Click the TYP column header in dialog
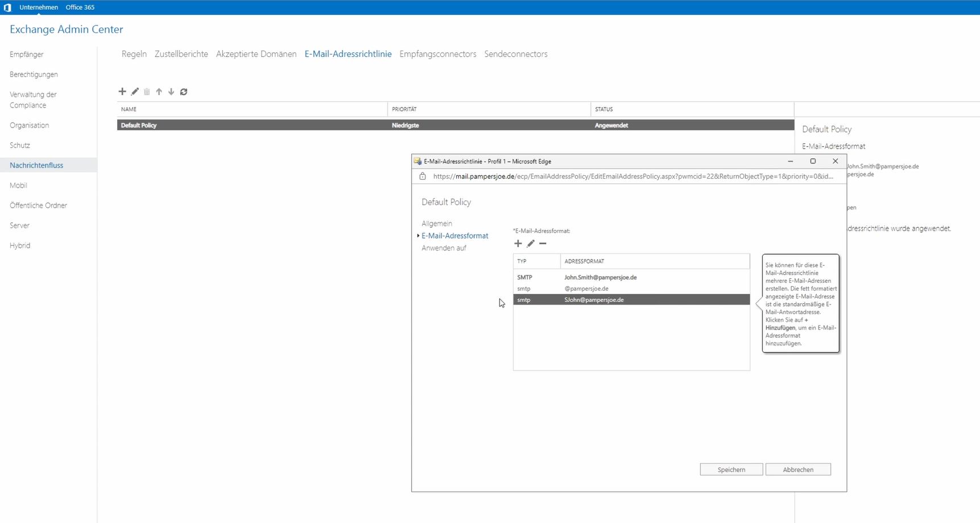The width and height of the screenshot is (980, 523). [537, 261]
